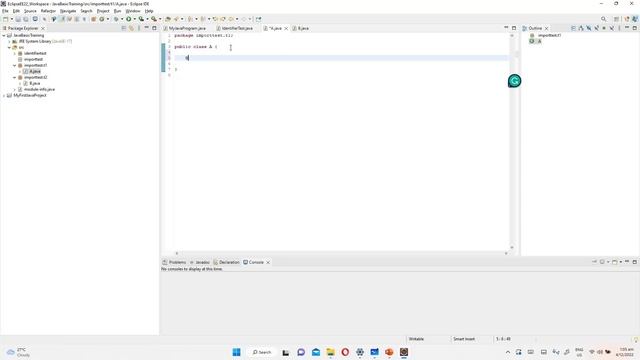Collapse the src folder node
The height and width of the screenshot is (360, 640).
pos(9,47)
